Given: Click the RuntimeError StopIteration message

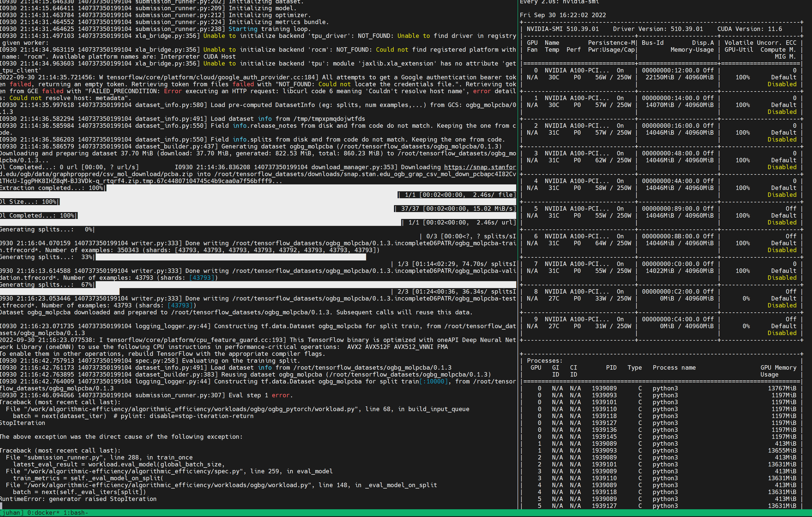Looking at the screenshot, I should pyautogui.click(x=78, y=499).
